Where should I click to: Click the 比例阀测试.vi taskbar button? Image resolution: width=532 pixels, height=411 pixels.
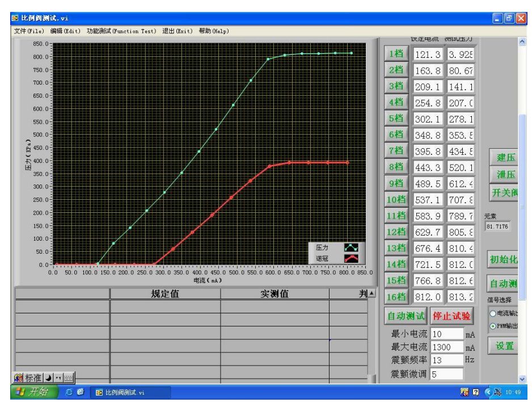[124, 391]
